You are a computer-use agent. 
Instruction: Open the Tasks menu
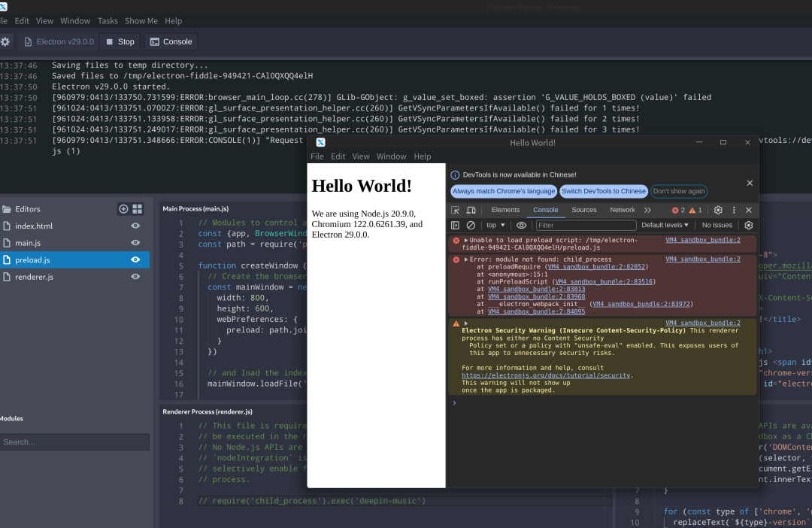tap(108, 21)
